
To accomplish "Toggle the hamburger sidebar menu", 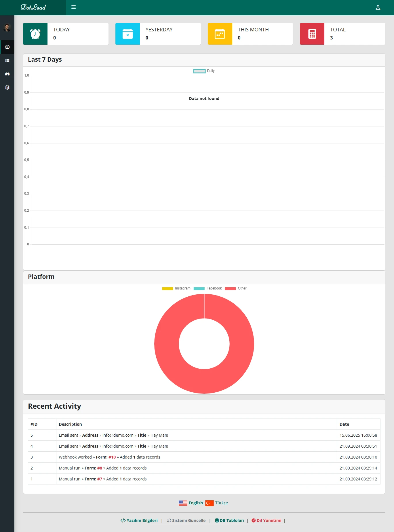I will point(73,7).
